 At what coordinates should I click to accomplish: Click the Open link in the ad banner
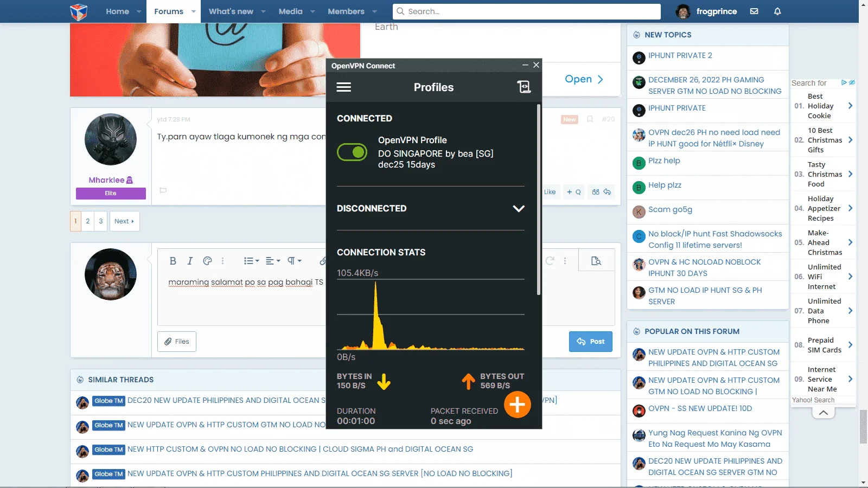584,79
